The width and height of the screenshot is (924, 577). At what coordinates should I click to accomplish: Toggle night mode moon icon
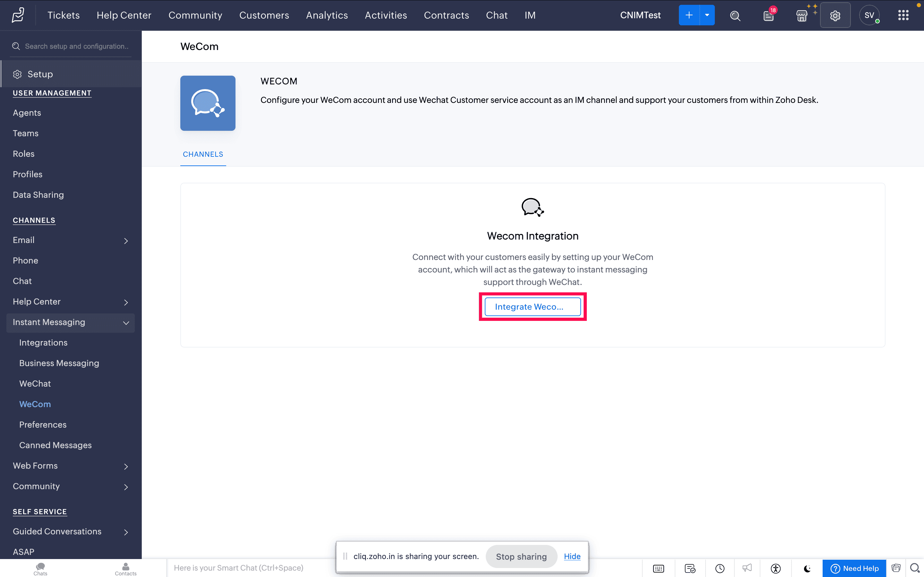tap(807, 568)
